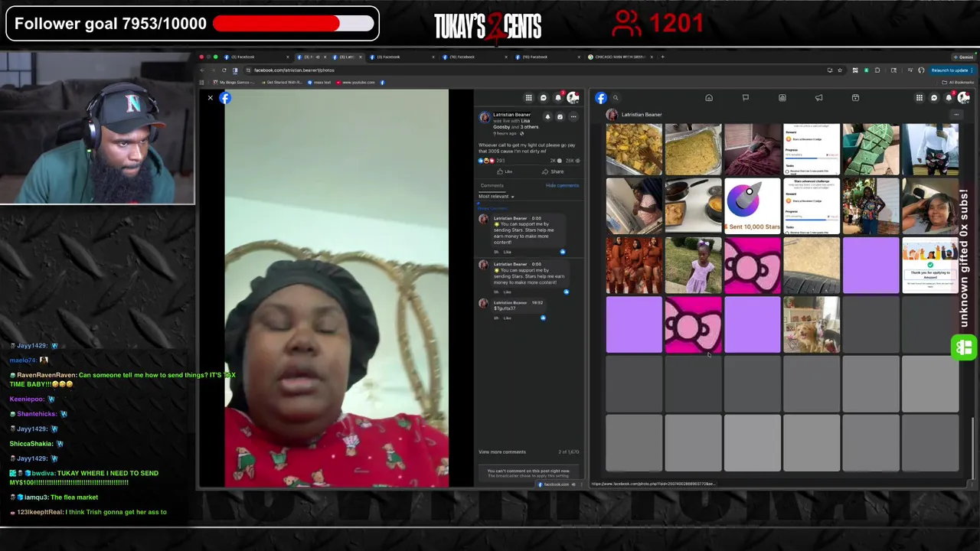Screen dimensions: 980x551
Task: Click View more comments
Action: tap(502, 452)
